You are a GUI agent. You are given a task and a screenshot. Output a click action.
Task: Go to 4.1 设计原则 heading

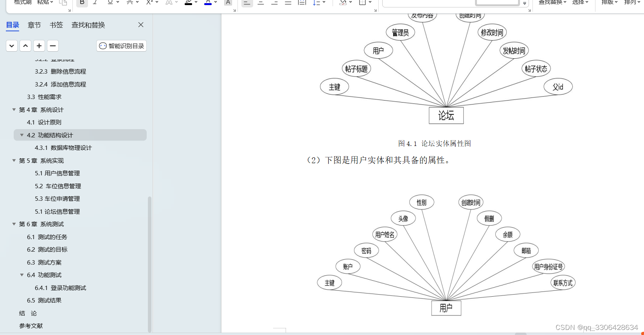(44, 122)
